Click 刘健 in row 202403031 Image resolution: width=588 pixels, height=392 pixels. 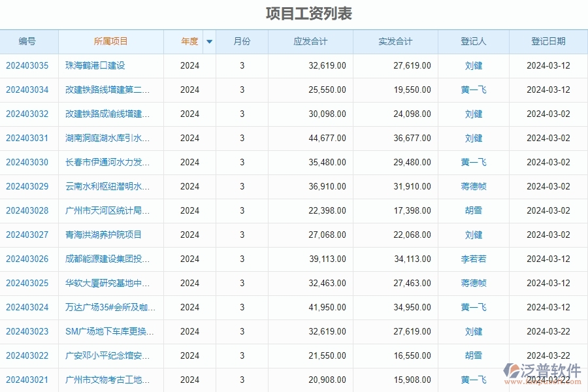pos(473,138)
